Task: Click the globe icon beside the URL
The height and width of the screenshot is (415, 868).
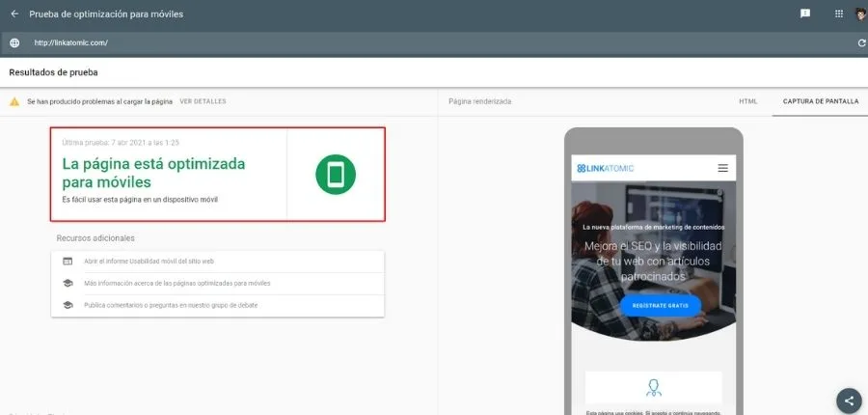Action: click(14, 42)
